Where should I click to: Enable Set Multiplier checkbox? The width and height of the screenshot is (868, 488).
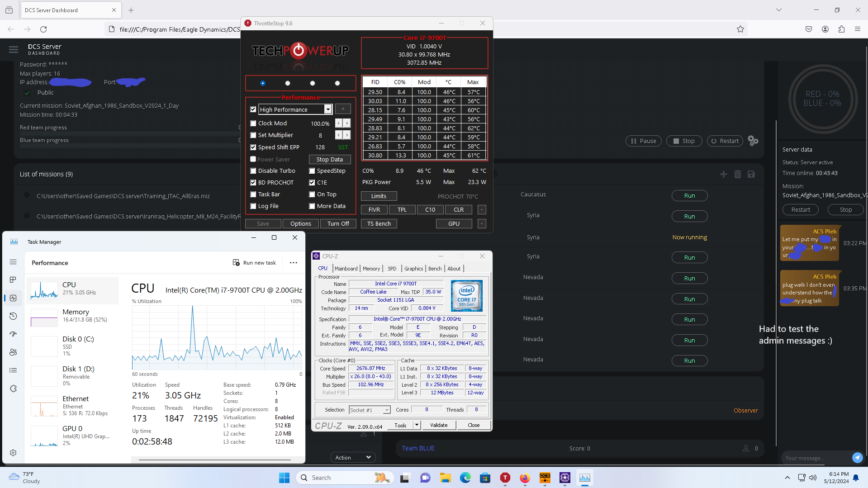click(x=253, y=135)
